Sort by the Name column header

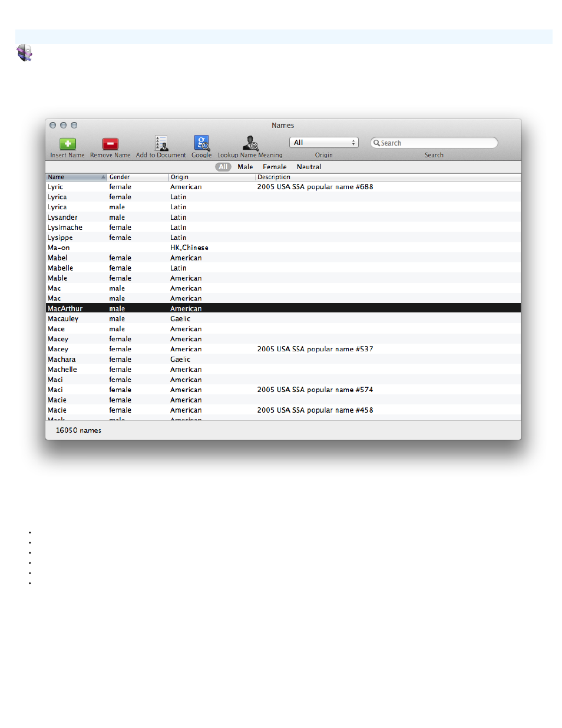click(x=77, y=177)
